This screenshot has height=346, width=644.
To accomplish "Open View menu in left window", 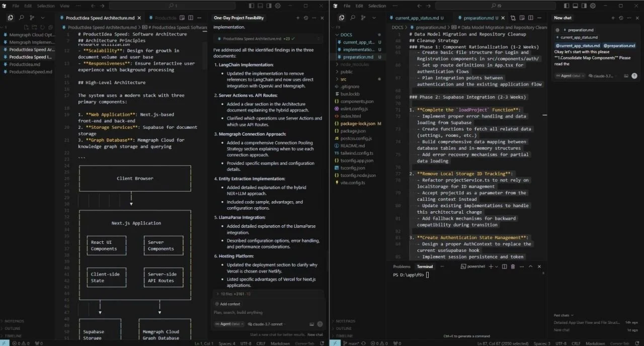I will tap(65, 6).
